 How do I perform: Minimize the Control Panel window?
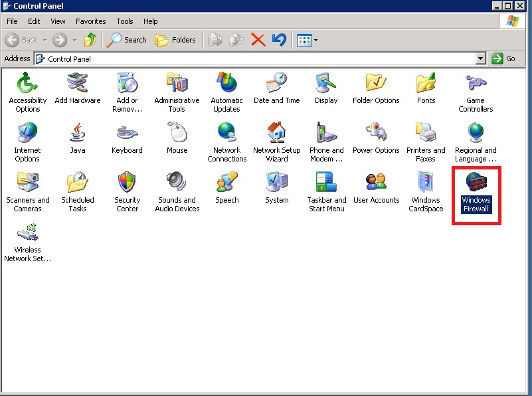click(x=497, y=6)
